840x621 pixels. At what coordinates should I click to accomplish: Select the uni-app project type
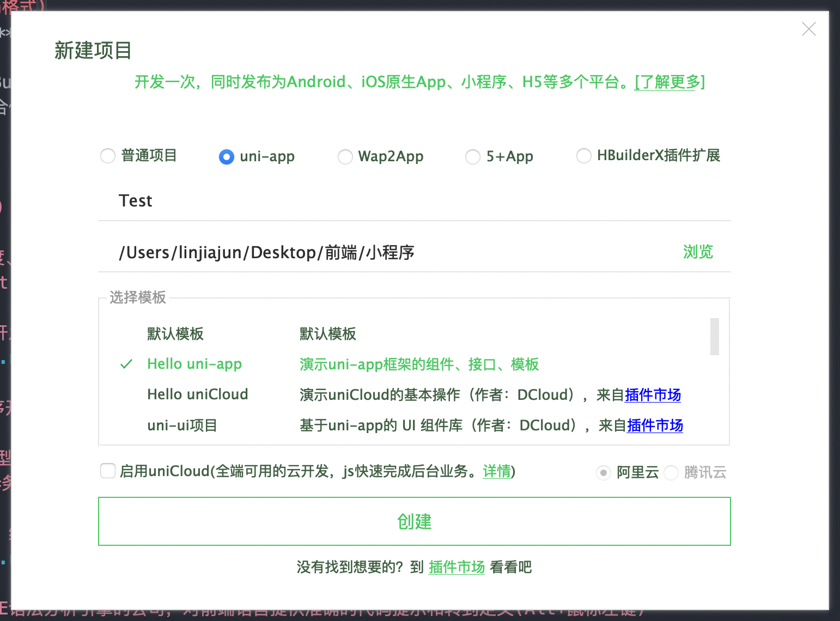pyautogui.click(x=227, y=157)
